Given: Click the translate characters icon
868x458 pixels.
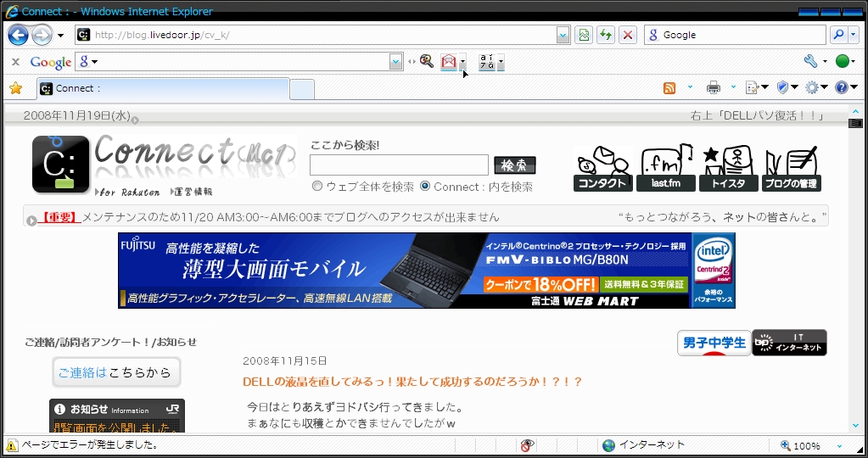Looking at the screenshot, I should point(487,62).
